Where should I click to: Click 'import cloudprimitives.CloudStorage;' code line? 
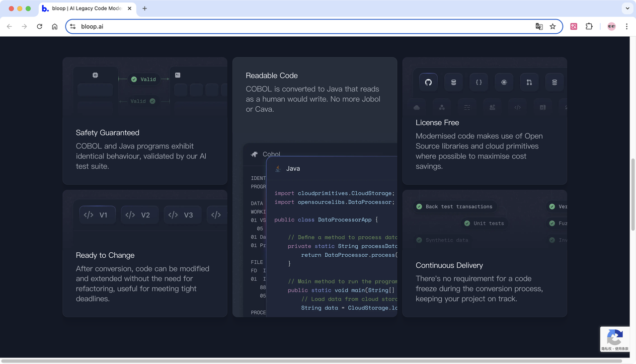coord(334,193)
